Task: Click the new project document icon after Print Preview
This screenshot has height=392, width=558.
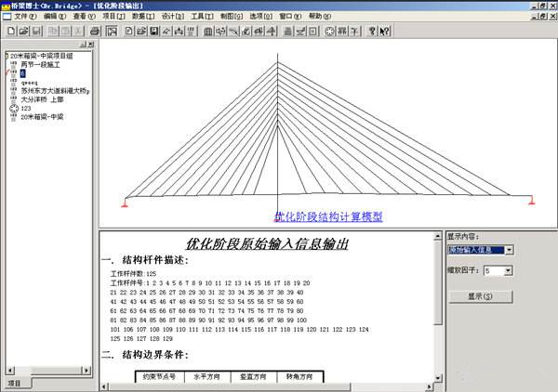Action: click(129, 31)
